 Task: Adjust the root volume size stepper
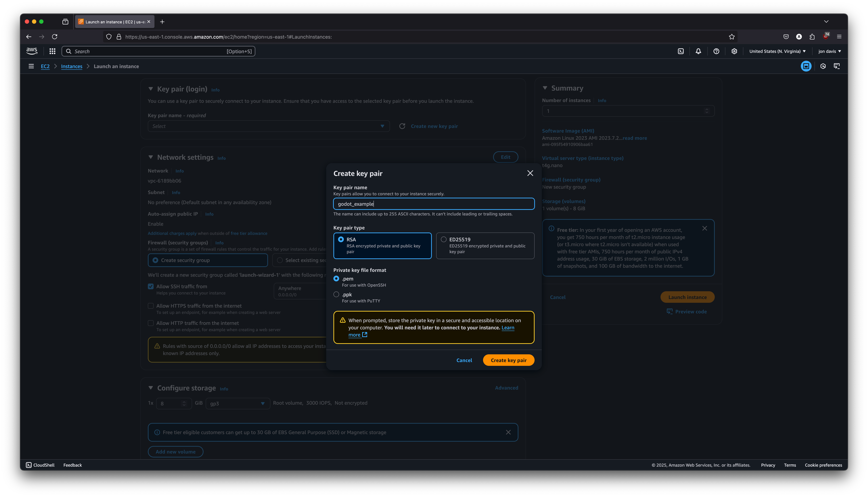184,403
